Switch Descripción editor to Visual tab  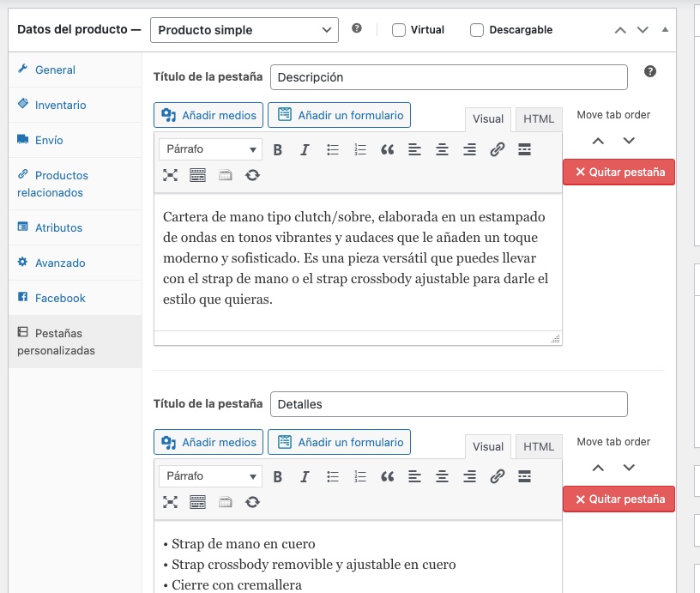tap(488, 119)
